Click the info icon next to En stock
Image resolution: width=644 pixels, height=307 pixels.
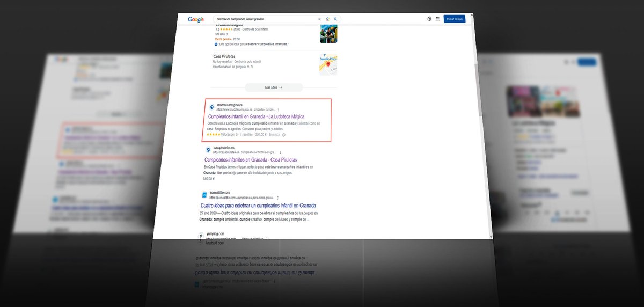point(283,135)
